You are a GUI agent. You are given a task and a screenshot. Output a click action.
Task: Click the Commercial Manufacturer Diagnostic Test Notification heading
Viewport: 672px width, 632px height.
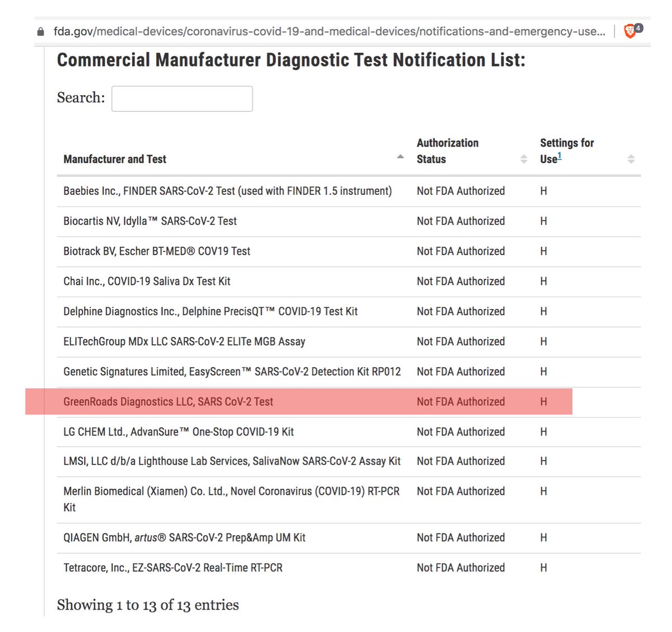(x=291, y=60)
